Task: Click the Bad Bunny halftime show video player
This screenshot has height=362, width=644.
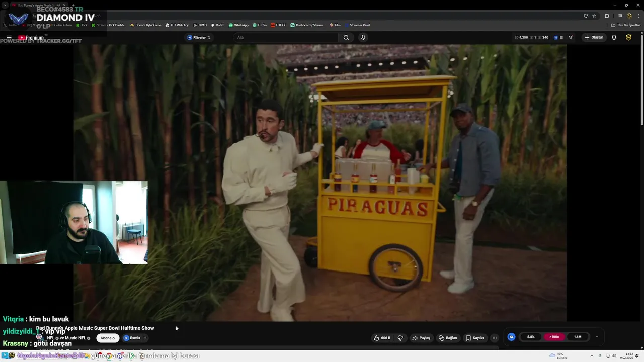Action: (x=320, y=183)
